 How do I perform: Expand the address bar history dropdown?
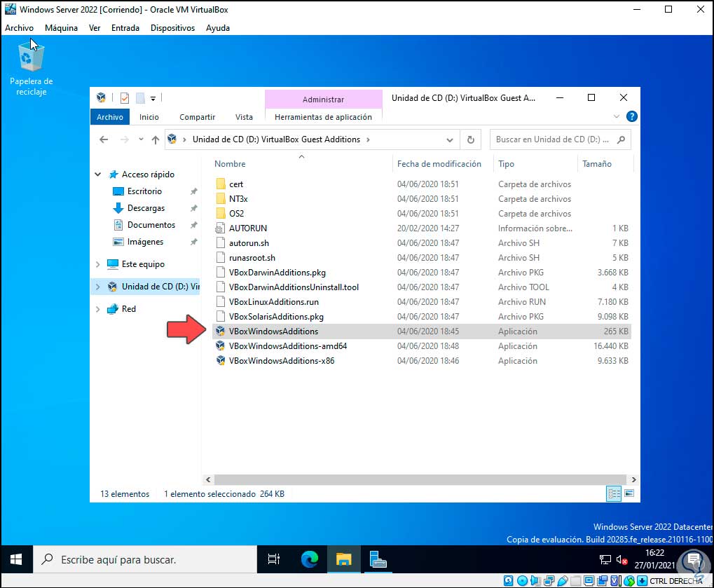point(450,140)
